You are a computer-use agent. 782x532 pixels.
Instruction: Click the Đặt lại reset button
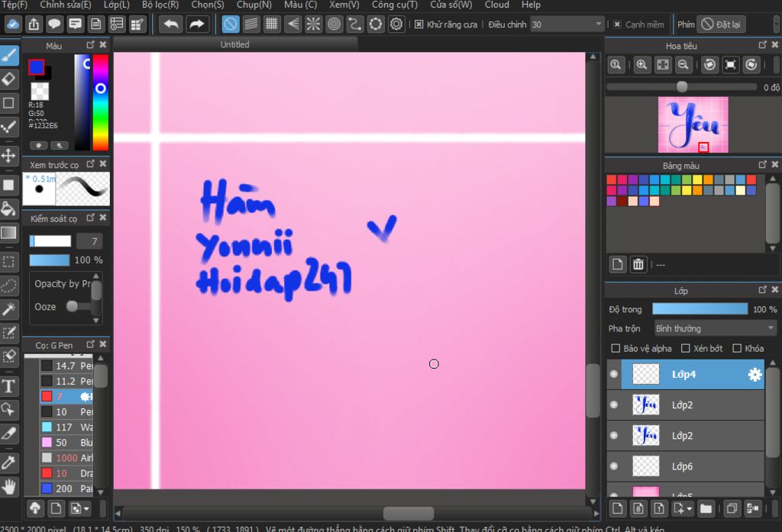[x=721, y=24]
